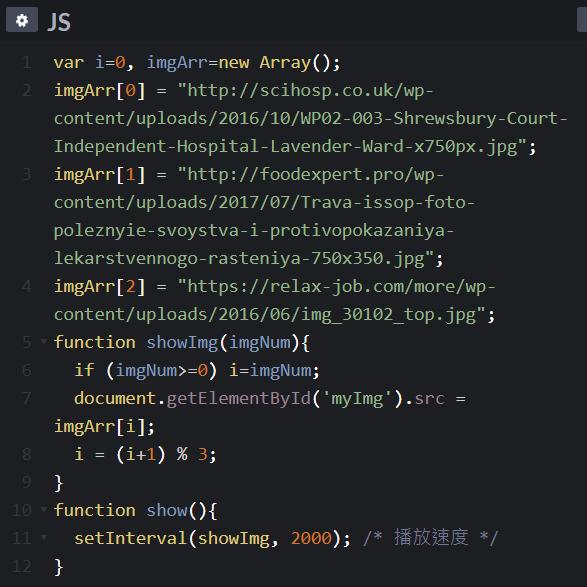Screen dimensions: 587x587
Task: Collapse the show function fold arrow
Action: coord(44,509)
